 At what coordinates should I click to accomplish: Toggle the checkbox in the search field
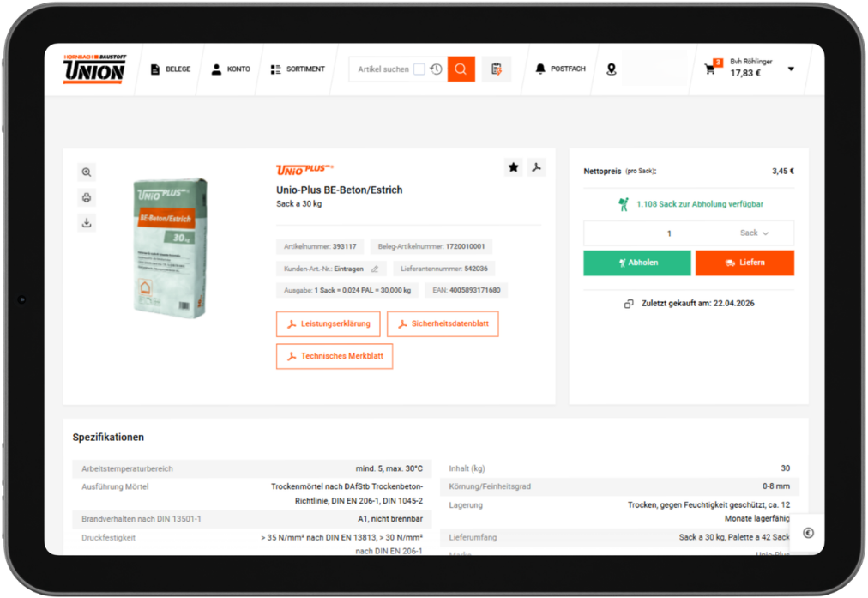[419, 69]
